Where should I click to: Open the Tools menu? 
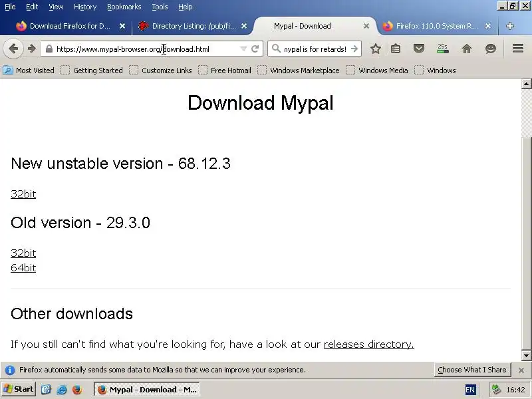160,7
